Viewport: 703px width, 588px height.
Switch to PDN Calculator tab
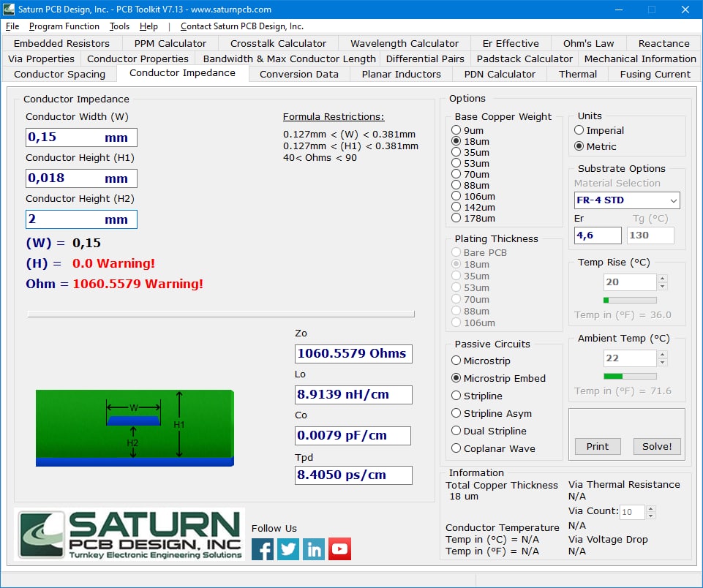500,74
